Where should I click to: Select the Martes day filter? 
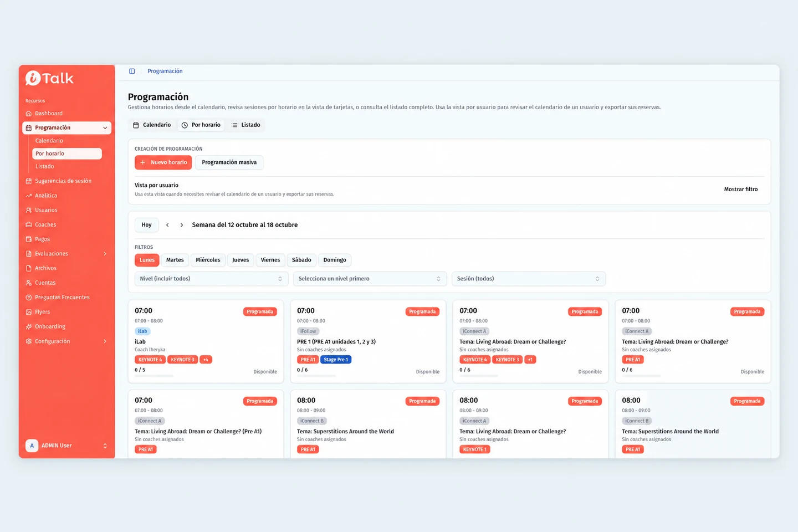click(x=175, y=260)
